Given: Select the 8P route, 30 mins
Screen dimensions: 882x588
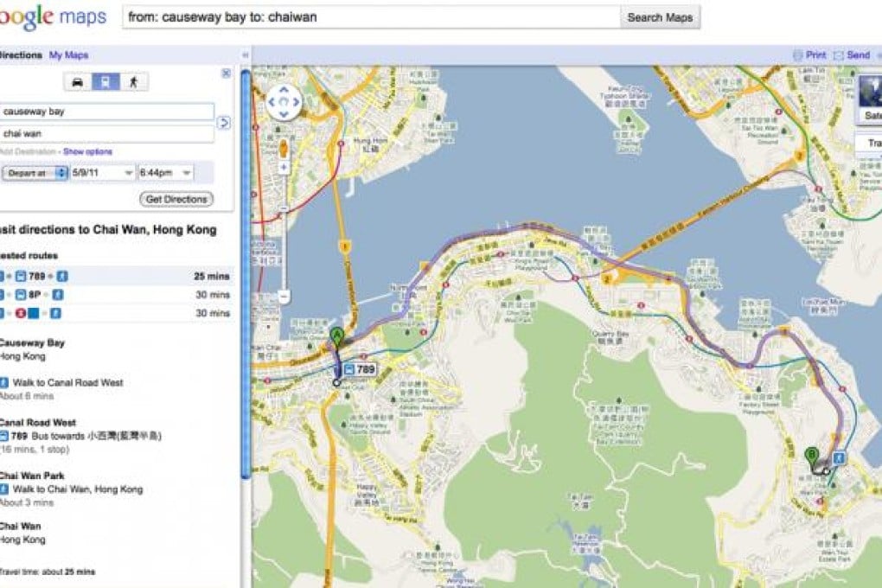Looking at the screenshot, I should point(116,295).
